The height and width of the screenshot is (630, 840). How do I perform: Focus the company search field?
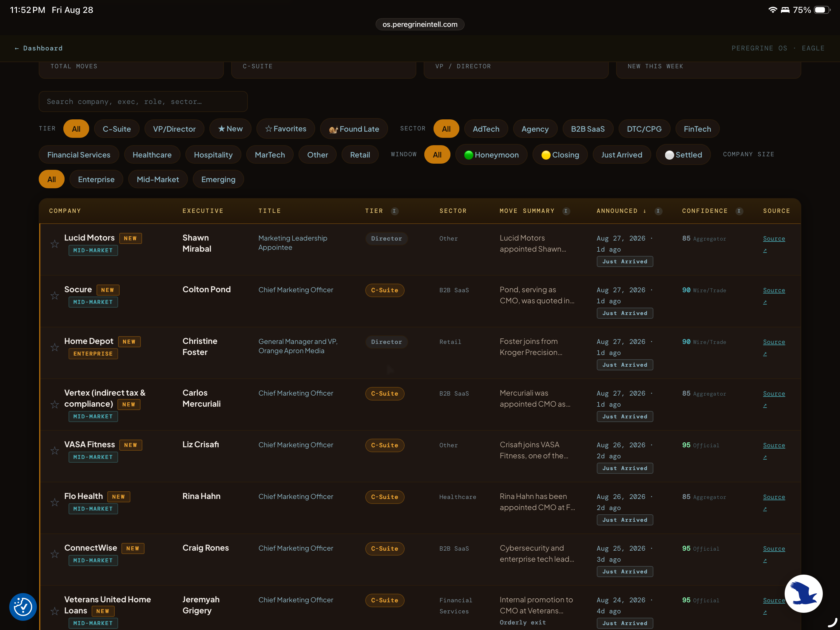(x=143, y=102)
